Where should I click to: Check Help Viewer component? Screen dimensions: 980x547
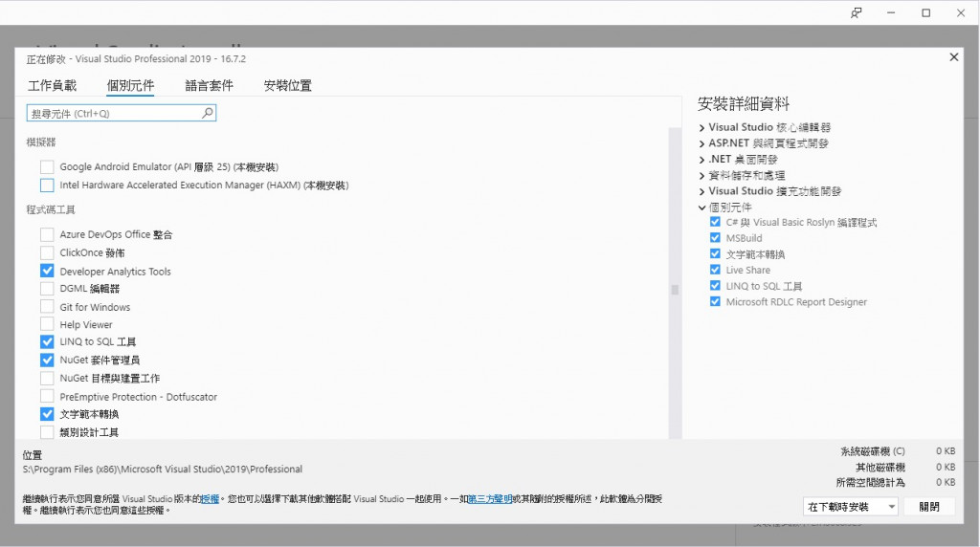(x=47, y=324)
